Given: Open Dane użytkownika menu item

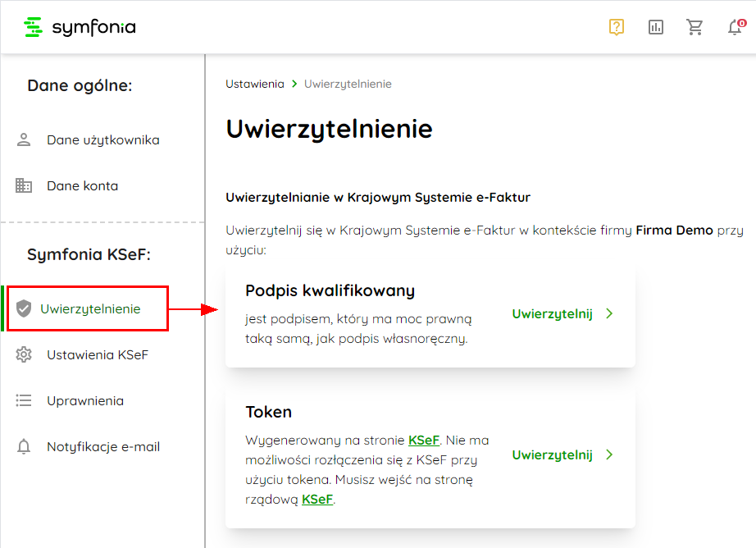Looking at the screenshot, I should pyautogui.click(x=102, y=140).
